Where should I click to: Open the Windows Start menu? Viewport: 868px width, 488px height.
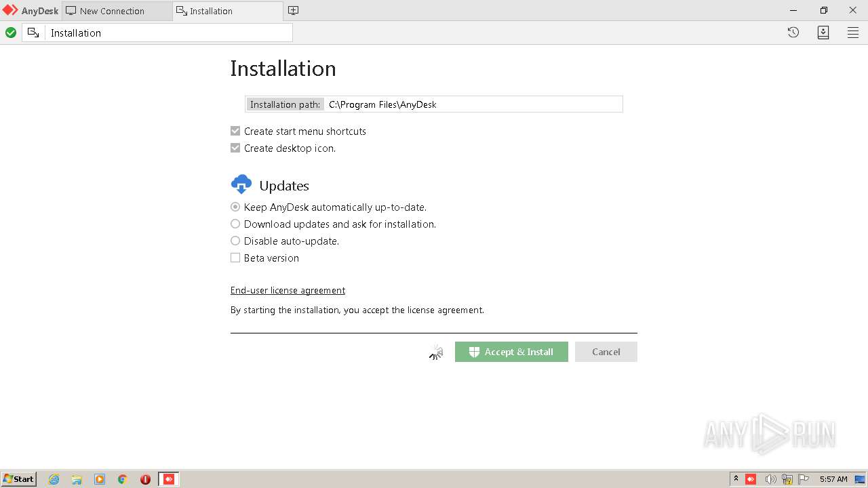click(19, 479)
